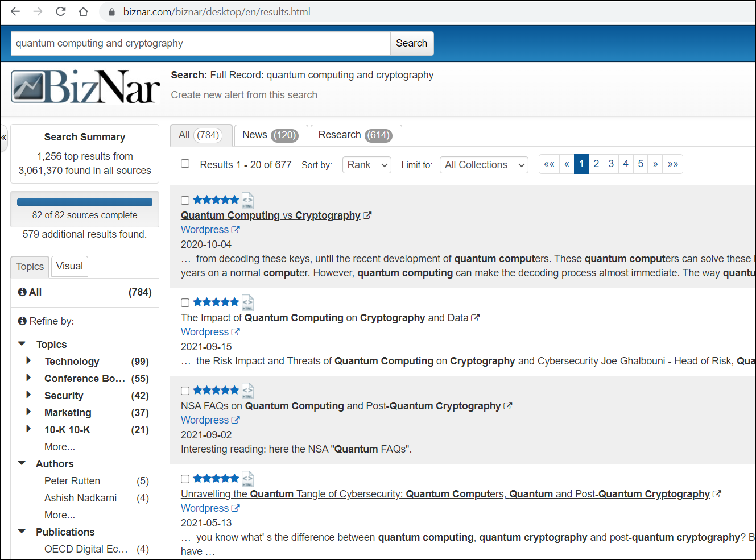Click the browser forward arrow

[x=38, y=11]
